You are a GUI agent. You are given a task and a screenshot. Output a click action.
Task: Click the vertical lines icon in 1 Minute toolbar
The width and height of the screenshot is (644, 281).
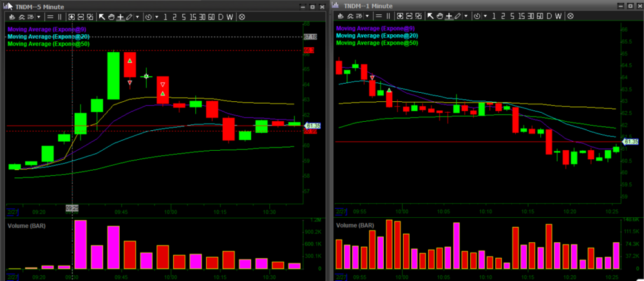(x=388, y=16)
